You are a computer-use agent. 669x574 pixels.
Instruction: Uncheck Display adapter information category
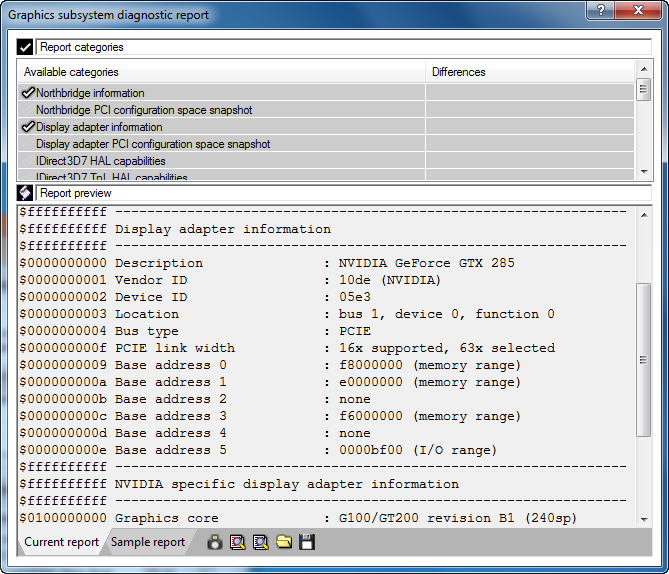(28, 127)
